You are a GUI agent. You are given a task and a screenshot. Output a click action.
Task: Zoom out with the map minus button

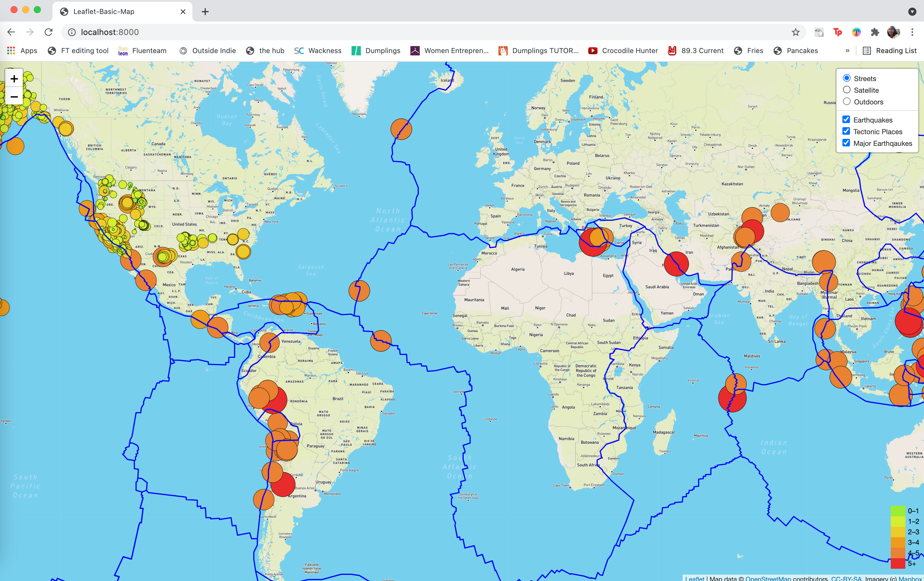click(x=14, y=97)
